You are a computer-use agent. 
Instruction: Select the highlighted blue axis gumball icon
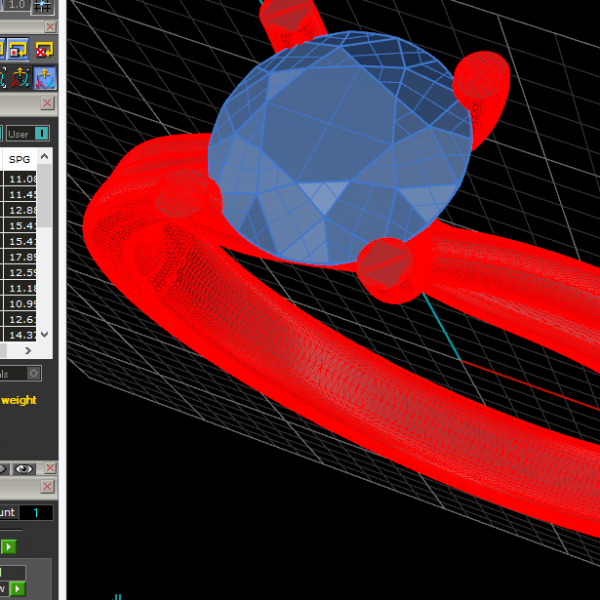(x=45, y=77)
